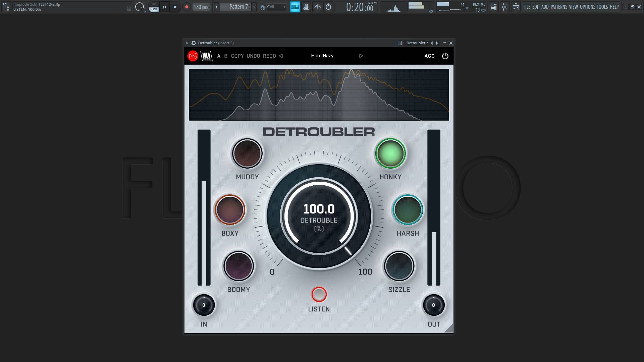This screenshot has width=644, height=362.
Task: Enable the LISTEN button
Action: pos(319,295)
